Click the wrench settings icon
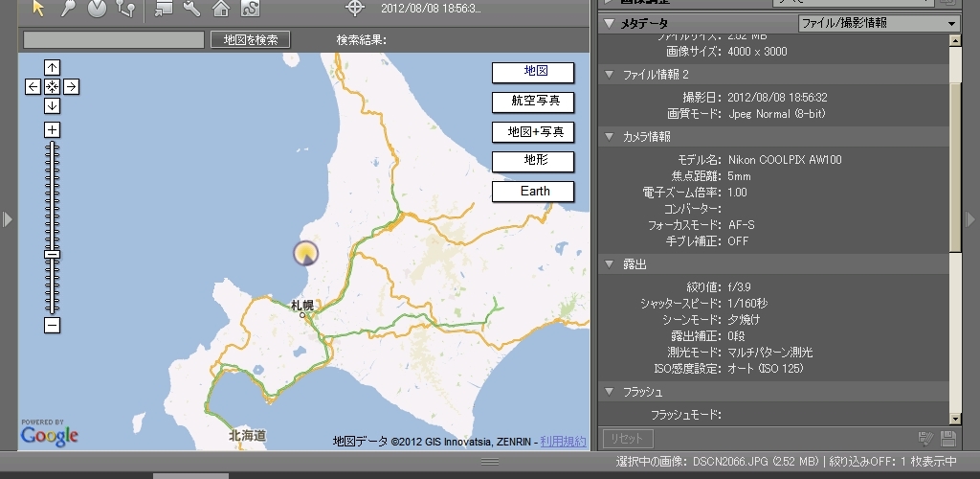 [x=191, y=9]
